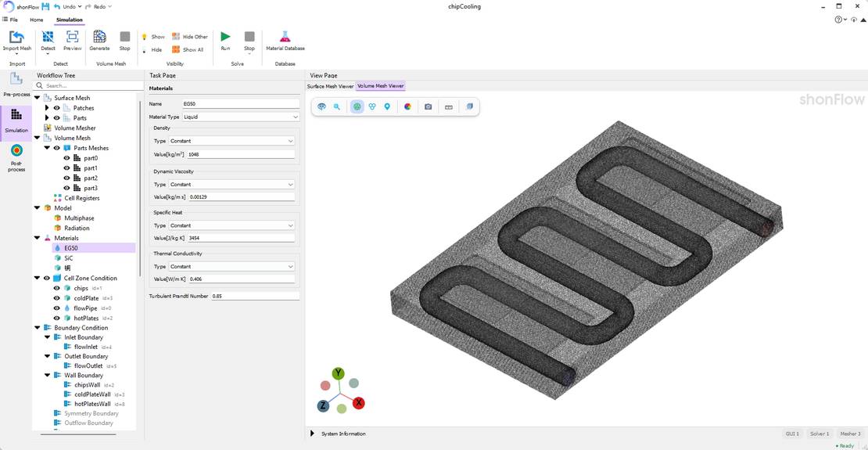Image resolution: width=868 pixels, height=450 pixels.
Task: Toggle visibility of chips cell zone
Action: click(x=56, y=288)
